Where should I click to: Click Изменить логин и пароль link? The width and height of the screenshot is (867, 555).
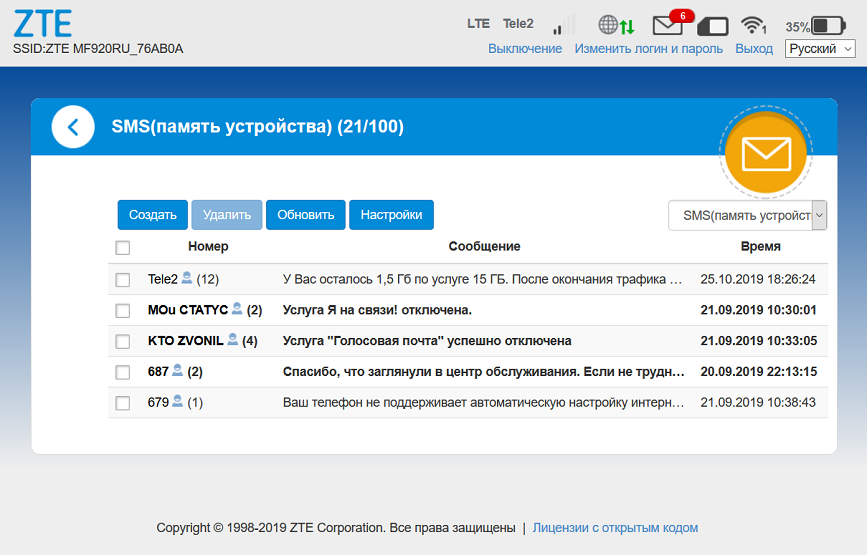(648, 49)
